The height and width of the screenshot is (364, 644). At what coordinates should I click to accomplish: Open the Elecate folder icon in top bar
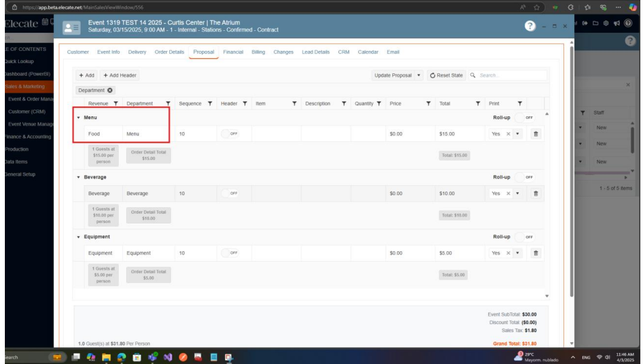[595, 24]
